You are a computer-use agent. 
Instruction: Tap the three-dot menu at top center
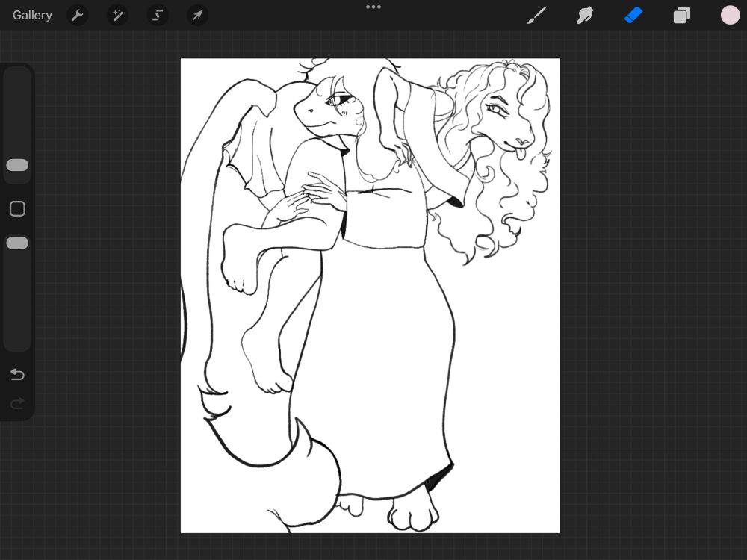point(373,7)
